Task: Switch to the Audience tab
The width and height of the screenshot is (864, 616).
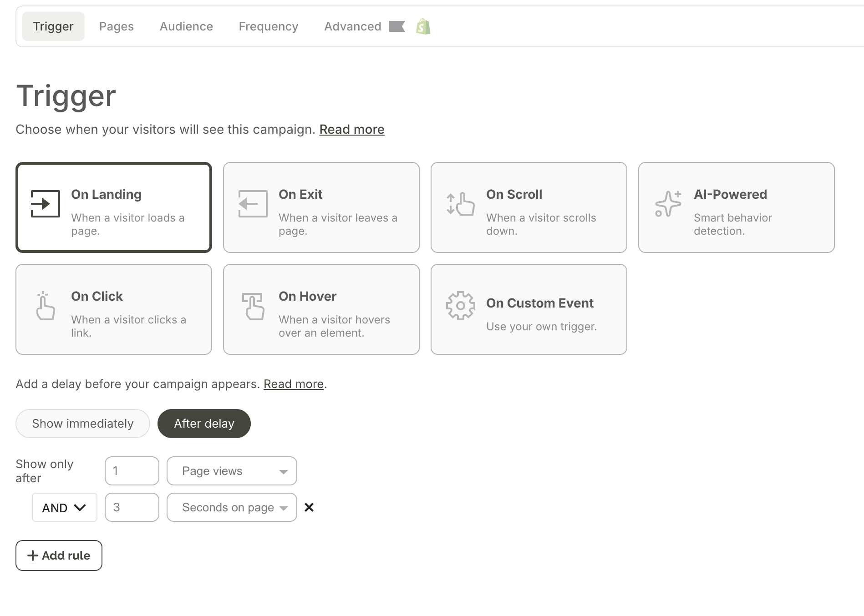Action: pyautogui.click(x=186, y=26)
